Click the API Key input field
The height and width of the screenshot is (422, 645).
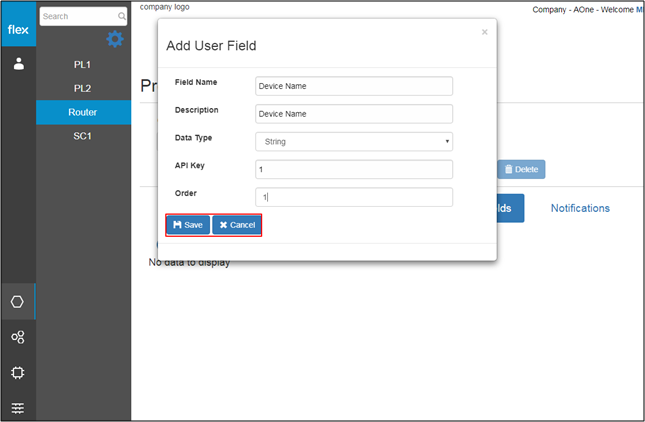coord(354,169)
